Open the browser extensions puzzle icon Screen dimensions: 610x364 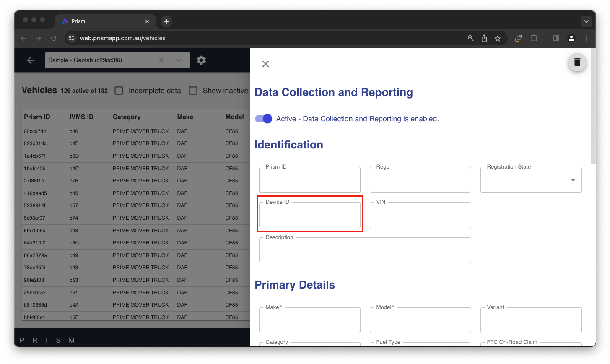pyautogui.click(x=534, y=38)
